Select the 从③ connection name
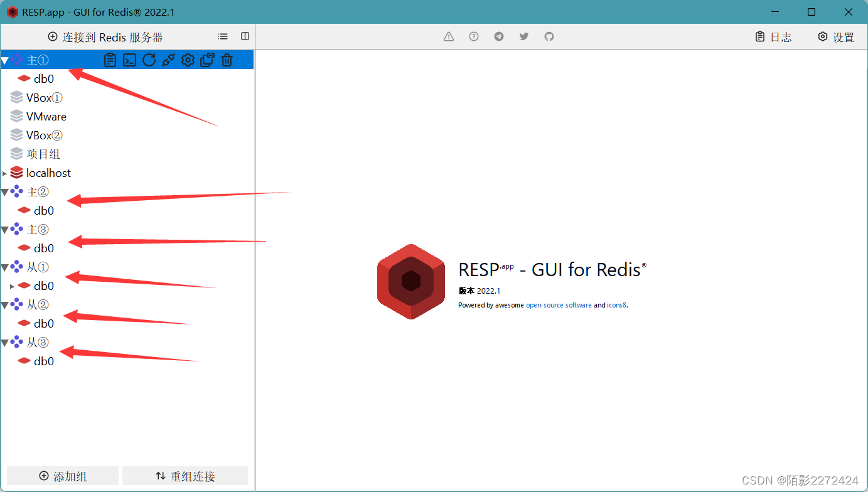The width and height of the screenshot is (868, 492). [38, 343]
